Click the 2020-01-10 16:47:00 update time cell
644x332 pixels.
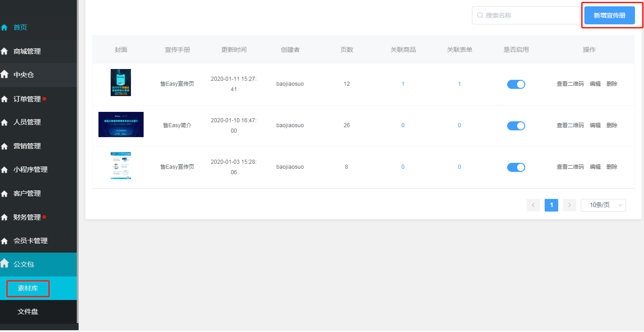point(233,125)
